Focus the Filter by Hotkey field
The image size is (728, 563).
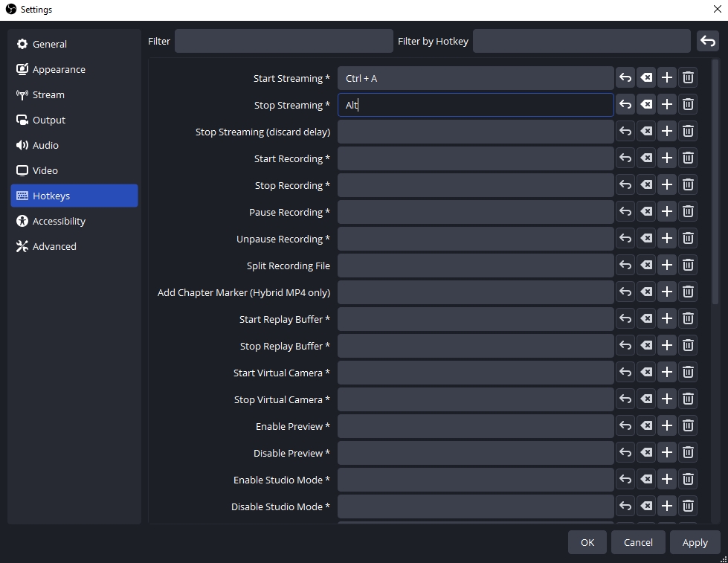pos(582,42)
